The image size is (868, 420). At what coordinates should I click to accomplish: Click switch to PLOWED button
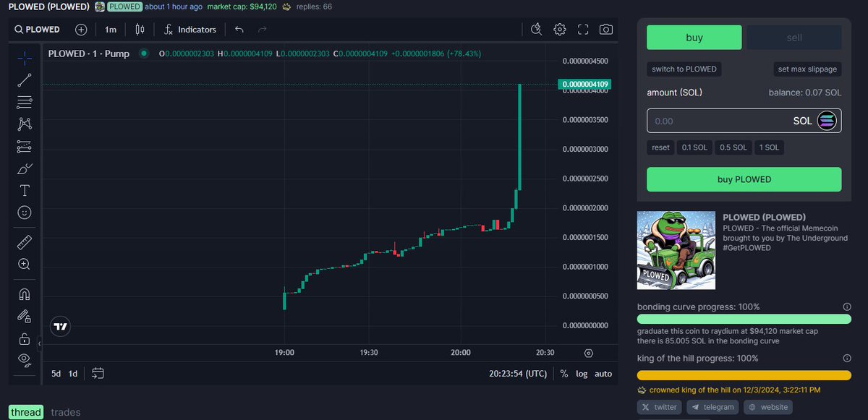[684, 69]
